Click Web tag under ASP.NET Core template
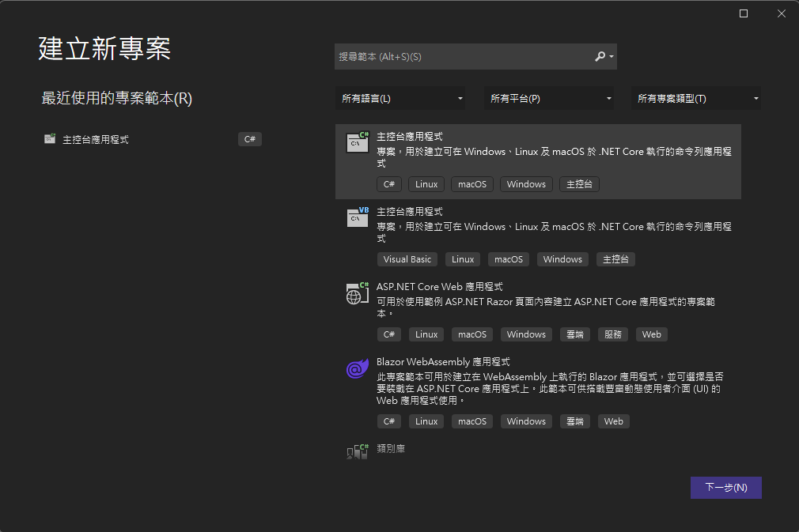The width and height of the screenshot is (799, 532). click(652, 334)
